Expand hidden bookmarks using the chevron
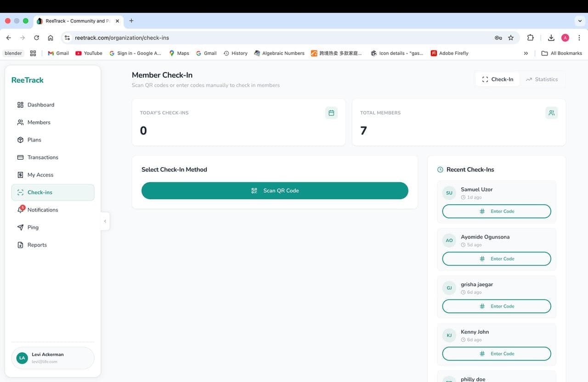588x382 pixels. [526, 53]
